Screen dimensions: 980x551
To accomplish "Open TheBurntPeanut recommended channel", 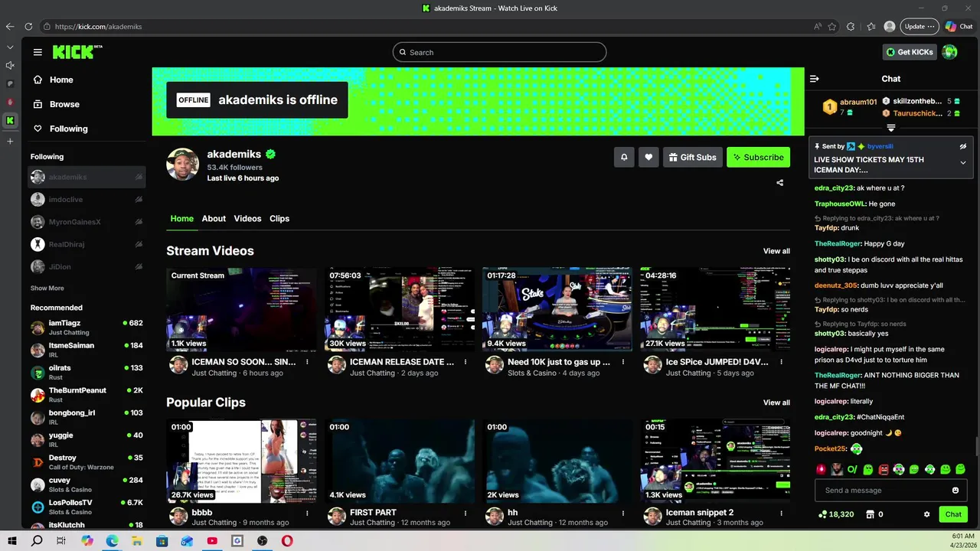I will 87,395.
